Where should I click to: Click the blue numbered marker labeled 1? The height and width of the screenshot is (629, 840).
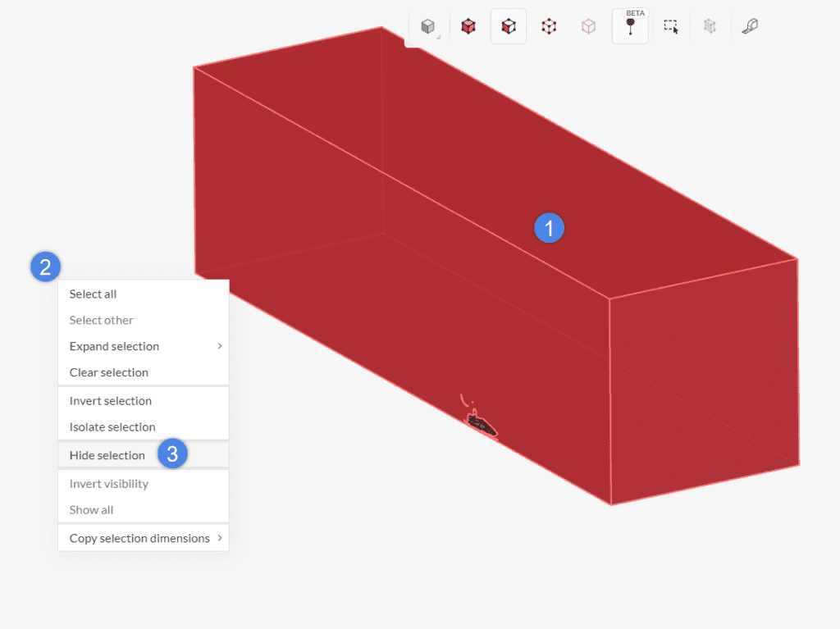tap(549, 228)
